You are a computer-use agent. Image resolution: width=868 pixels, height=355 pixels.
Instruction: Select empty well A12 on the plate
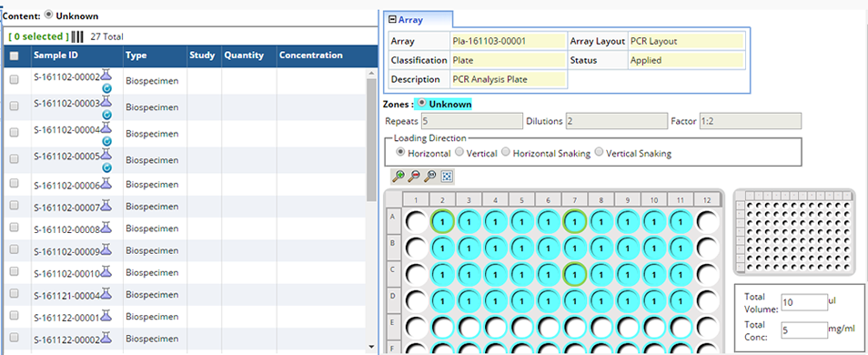[708, 221]
